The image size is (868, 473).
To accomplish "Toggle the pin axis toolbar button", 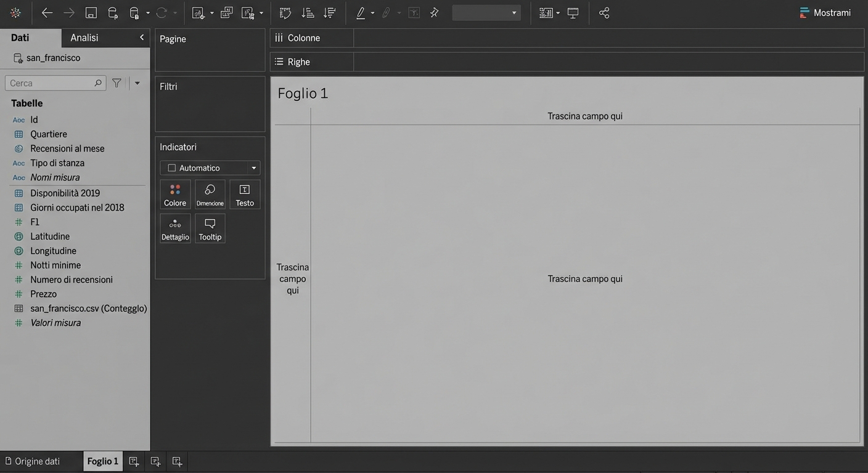I will click(x=435, y=13).
